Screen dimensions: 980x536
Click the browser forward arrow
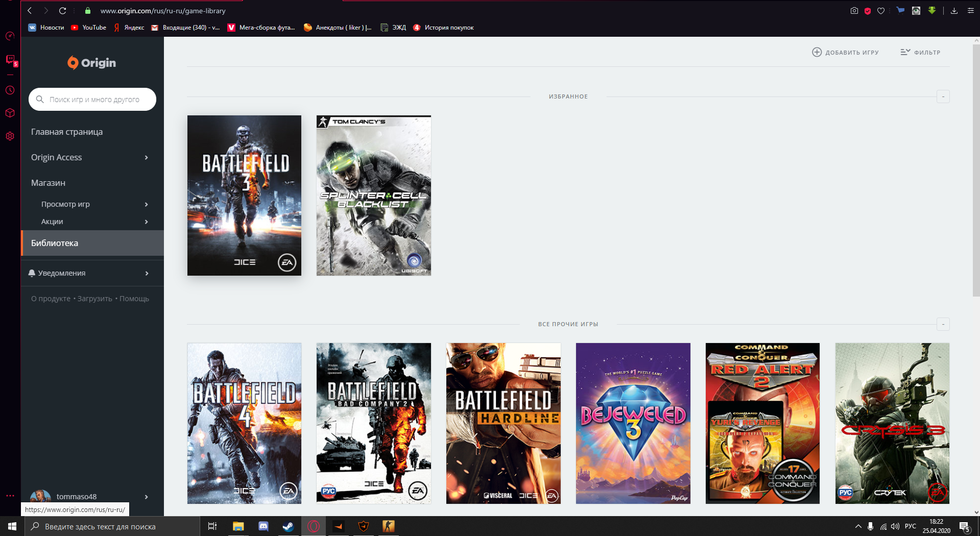pos(46,11)
